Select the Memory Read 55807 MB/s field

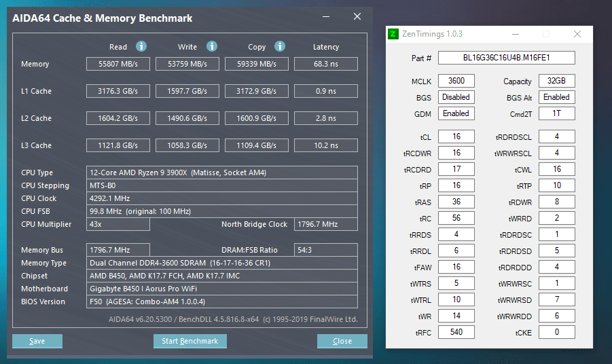click(x=118, y=64)
